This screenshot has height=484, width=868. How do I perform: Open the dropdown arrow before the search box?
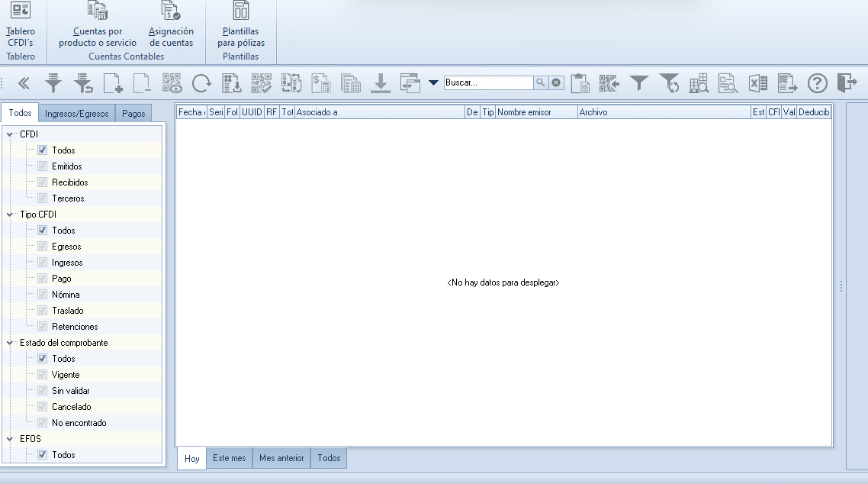click(433, 82)
